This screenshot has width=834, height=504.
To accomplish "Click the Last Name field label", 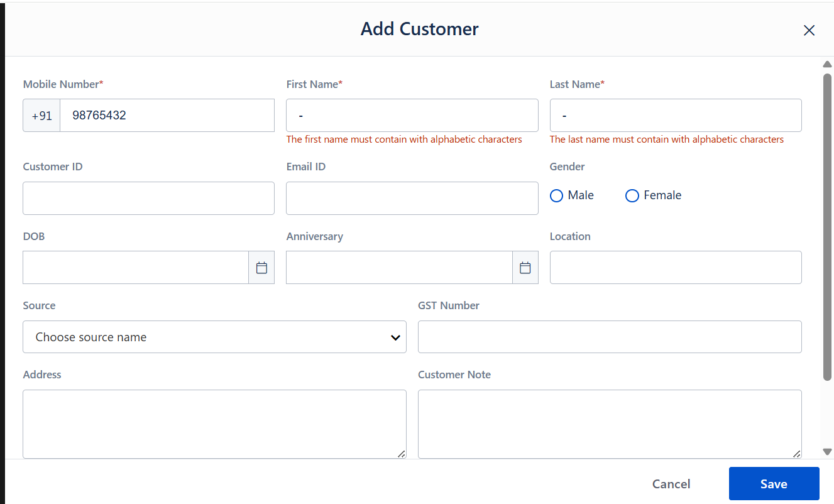I will click(x=577, y=84).
